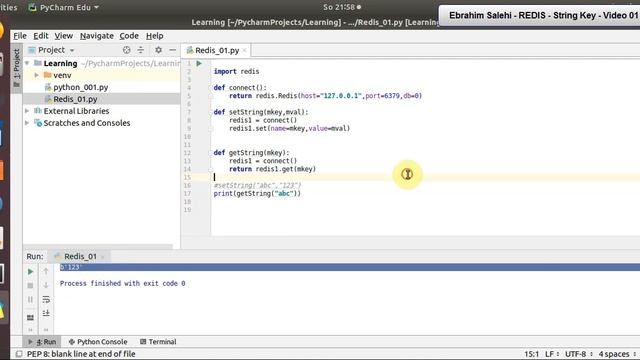This screenshot has width=640, height=360.
Task: Fold the connect function at line 5
Action: (x=211, y=96)
